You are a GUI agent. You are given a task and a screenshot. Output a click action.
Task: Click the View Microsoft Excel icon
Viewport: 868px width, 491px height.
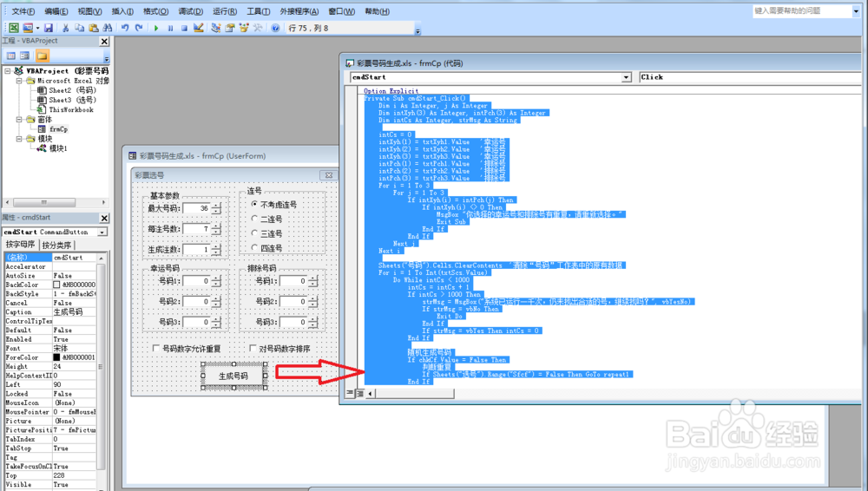(14, 28)
